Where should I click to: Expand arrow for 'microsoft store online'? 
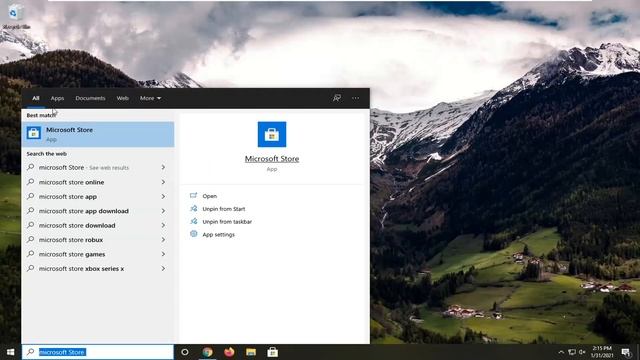point(163,182)
